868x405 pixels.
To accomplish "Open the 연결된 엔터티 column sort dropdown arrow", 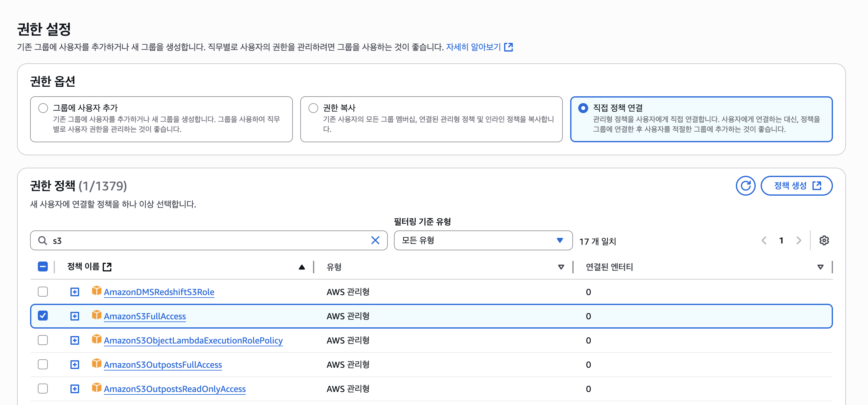I will coord(820,267).
